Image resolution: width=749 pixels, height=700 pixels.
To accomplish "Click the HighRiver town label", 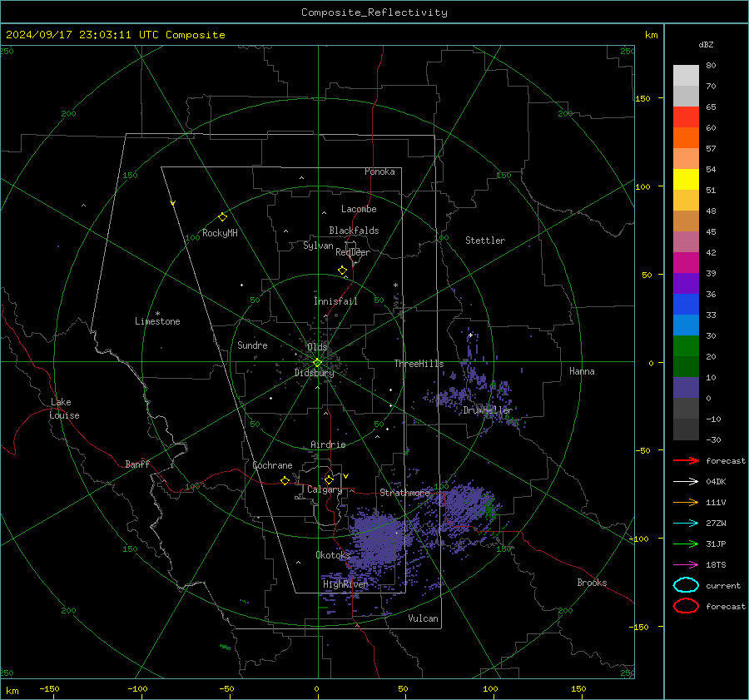I will [x=346, y=584].
